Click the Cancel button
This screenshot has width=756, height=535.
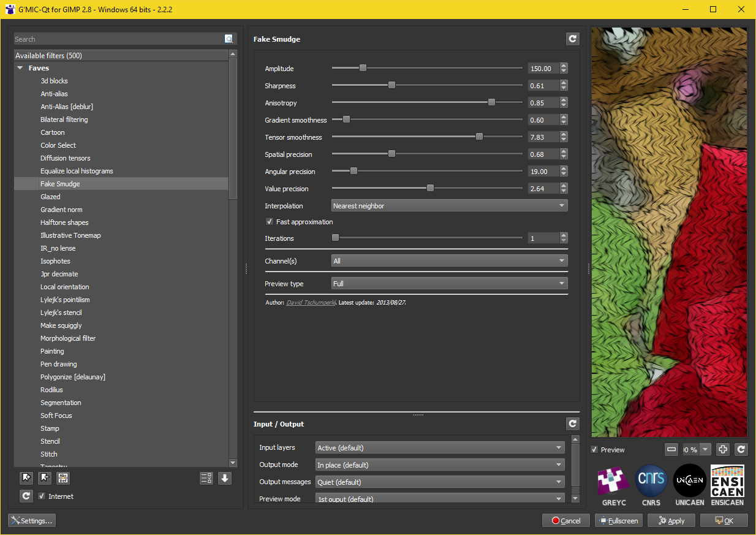click(x=566, y=520)
